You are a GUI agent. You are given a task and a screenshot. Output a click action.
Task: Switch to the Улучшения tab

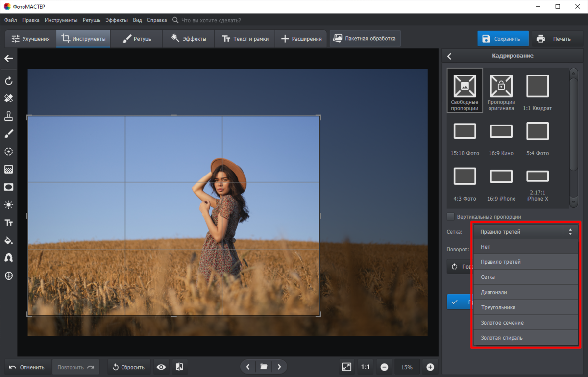[30, 39]
